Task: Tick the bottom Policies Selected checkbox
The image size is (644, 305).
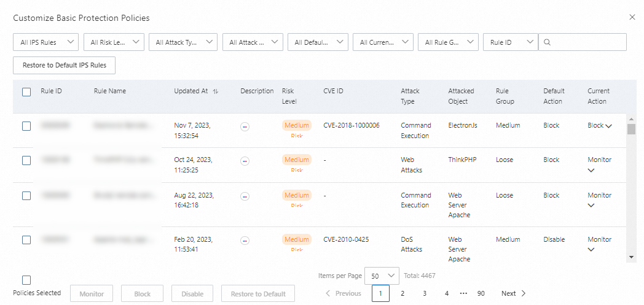Action: (26, 280)
